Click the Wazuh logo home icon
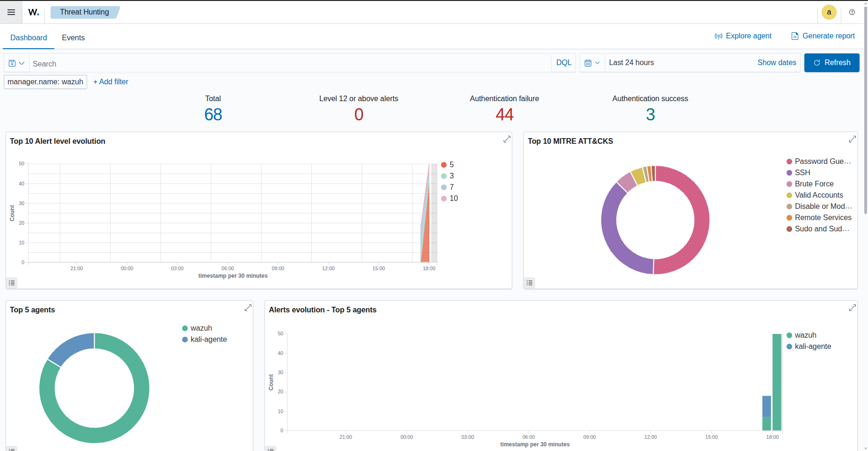 (34, 12)
